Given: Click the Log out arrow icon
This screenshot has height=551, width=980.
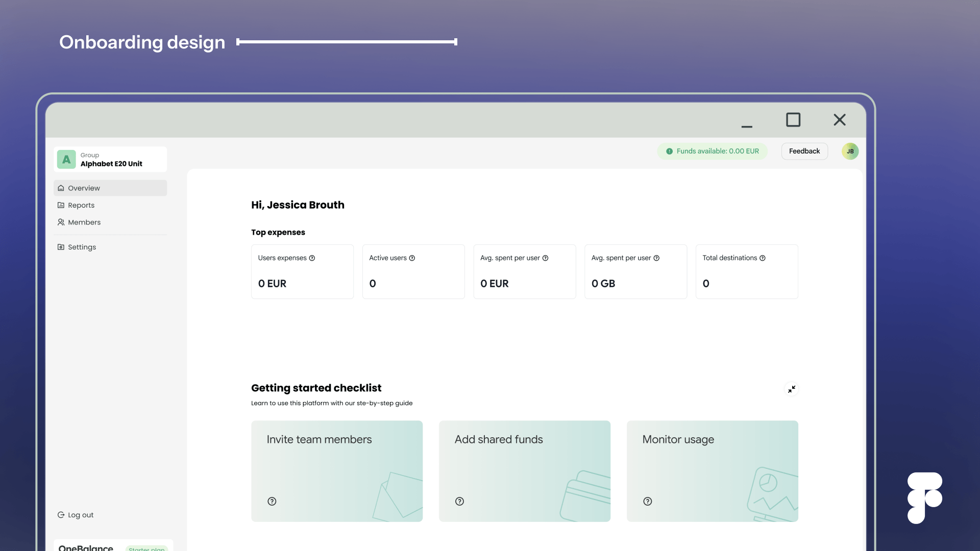Looking at the screenshot, I should pyautogui.click(x=61, y=515).
